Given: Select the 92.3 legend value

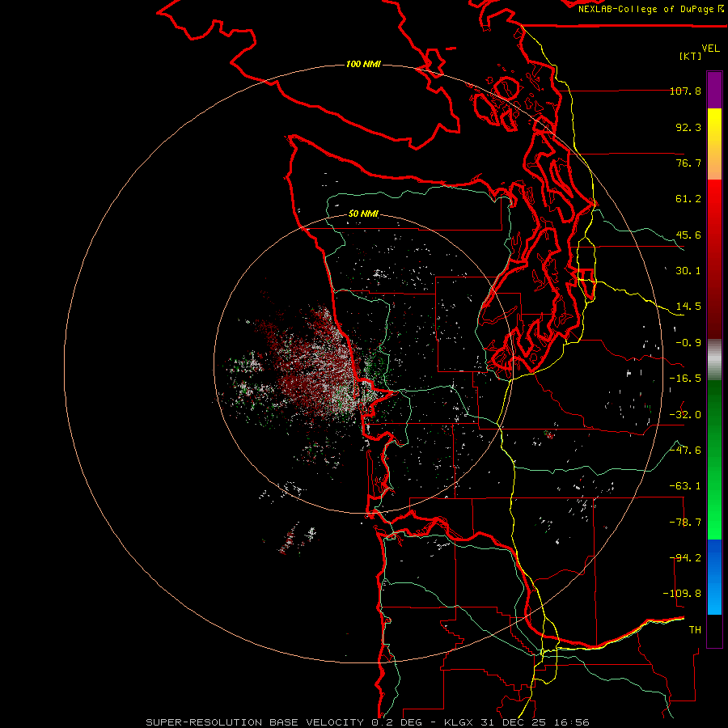Looking at the screenshot, I should (688, 127).
